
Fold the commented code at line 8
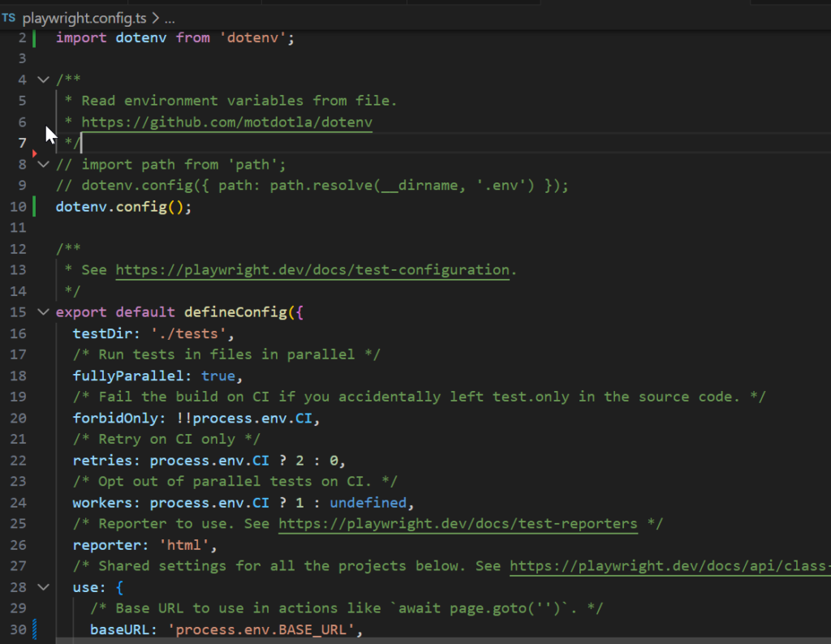tap(43, 165)
